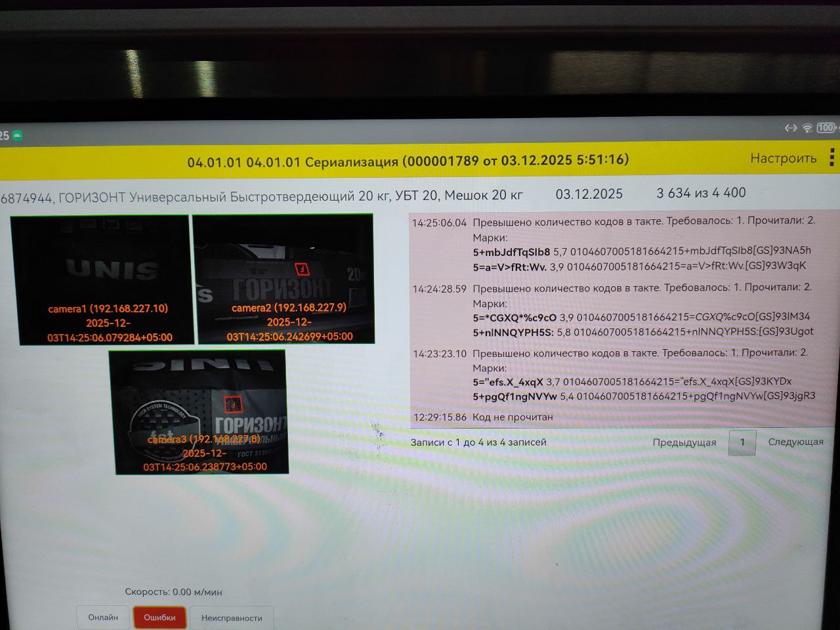Tap the network connection arrows icon
This screenshot has height=630, width=840.
coord(791,128)
